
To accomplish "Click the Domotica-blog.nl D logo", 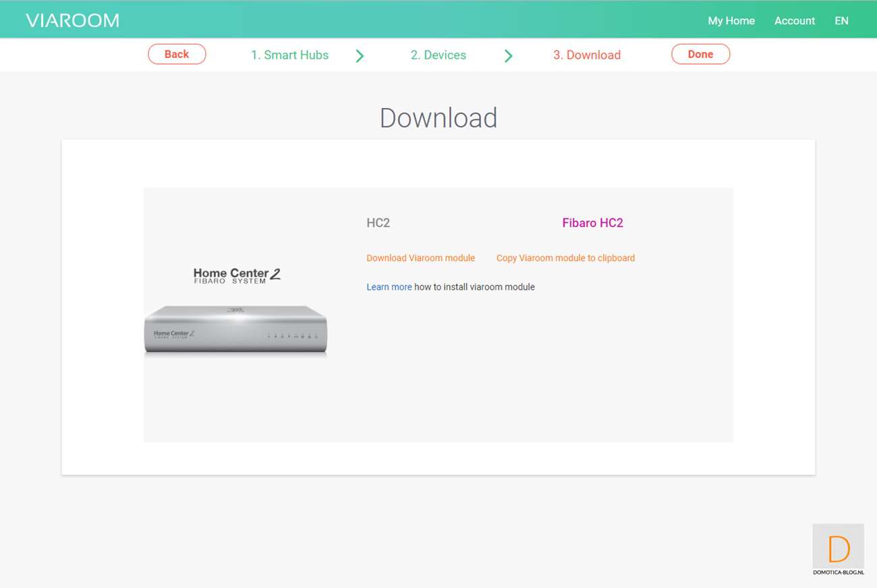I will pyautogui.click(x=838, y=550).
